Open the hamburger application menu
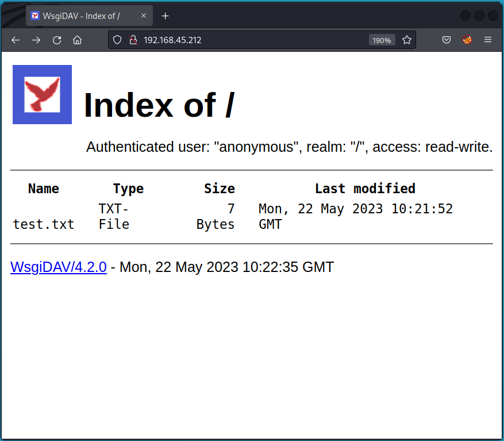Screen dimensions: 504x441 (488, 40)
